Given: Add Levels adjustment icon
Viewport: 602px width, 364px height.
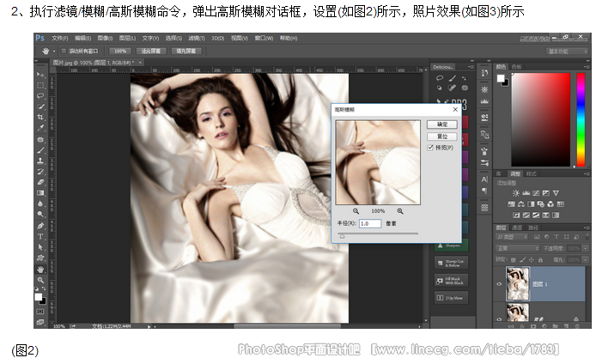Looking at the screenshot, I should [x=526, y=193].
